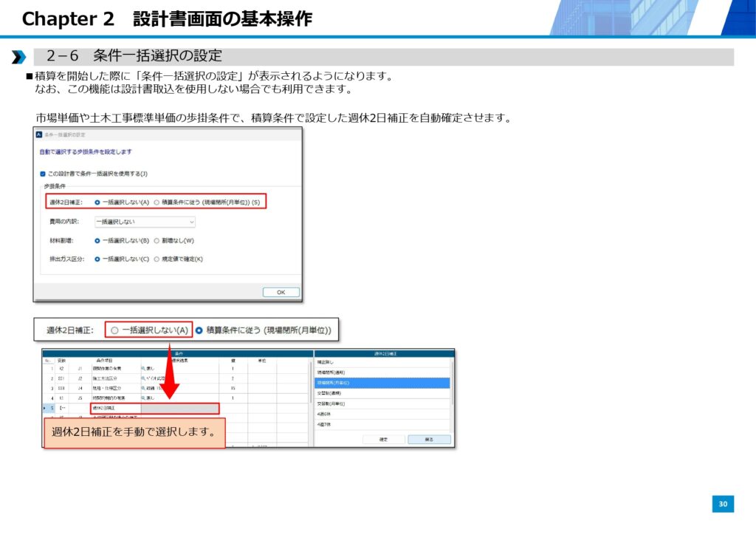Select the 割増なし(W) radio button
This screenshot has width=756, height=535.
point(157,240)
